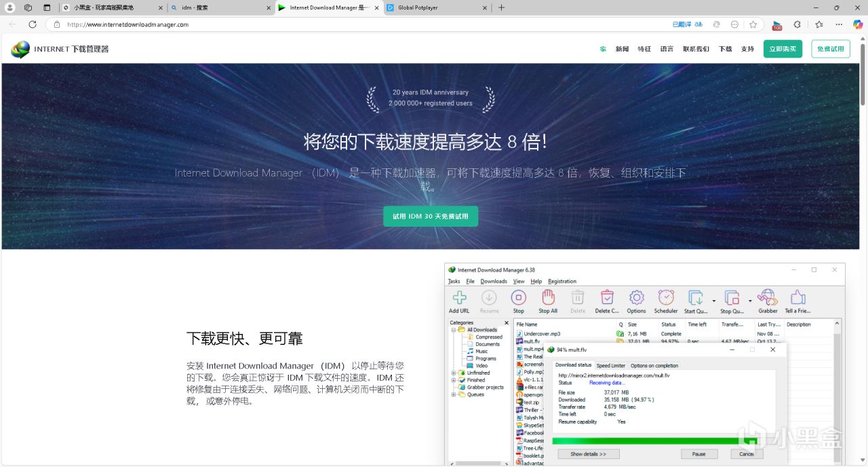868x467 pixels.
Task: Open 语言 in the site navigation
Action: pyautogui.click(x=667, y=49)
